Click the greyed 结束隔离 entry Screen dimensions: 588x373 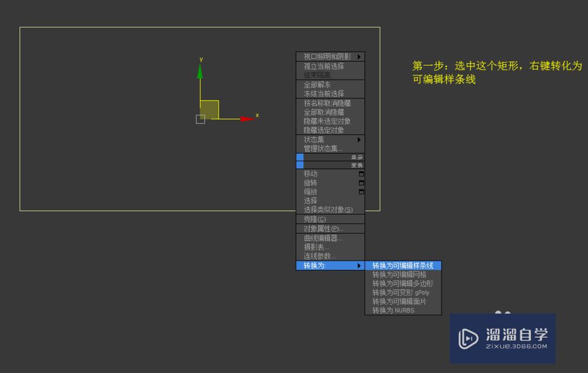[x=330, y=75]
